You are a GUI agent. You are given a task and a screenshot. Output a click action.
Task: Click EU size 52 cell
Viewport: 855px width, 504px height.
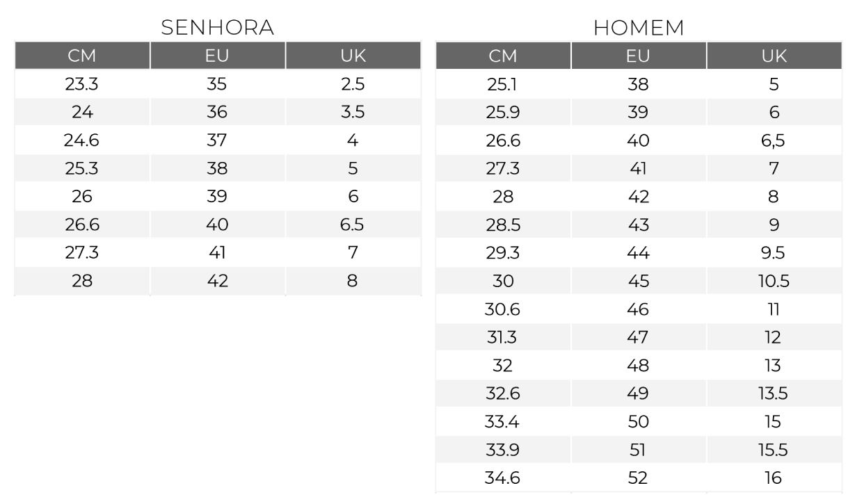[x=638, y=478]
